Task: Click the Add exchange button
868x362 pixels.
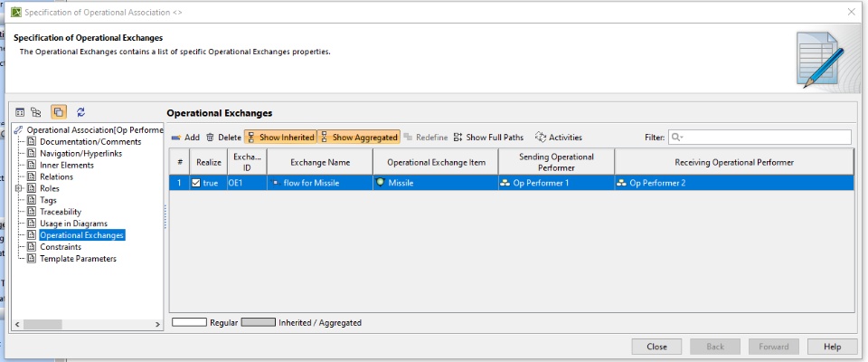Action: click(x=185, y=138)
